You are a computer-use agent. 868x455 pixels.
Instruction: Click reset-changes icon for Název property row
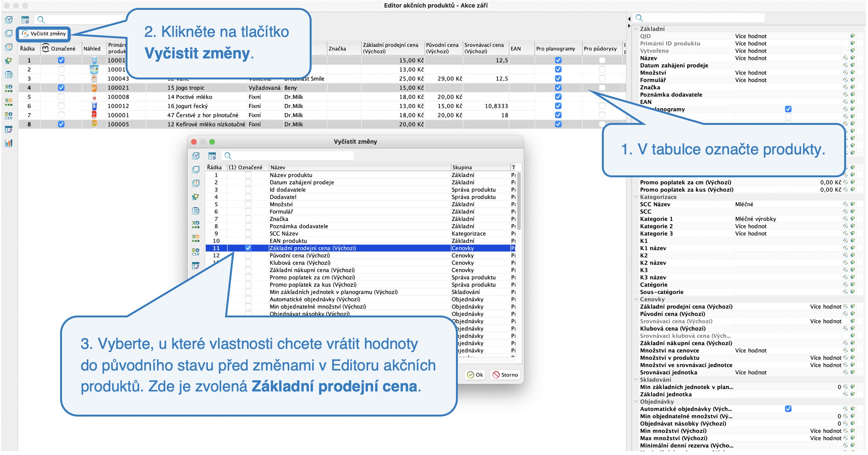click(x=845, y=58)
